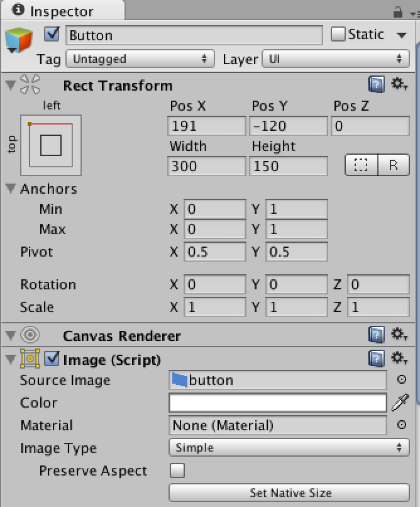The image size is (420, 507).
Task: Open the Untagged Tag dropdown
Action: click(140, 59)
